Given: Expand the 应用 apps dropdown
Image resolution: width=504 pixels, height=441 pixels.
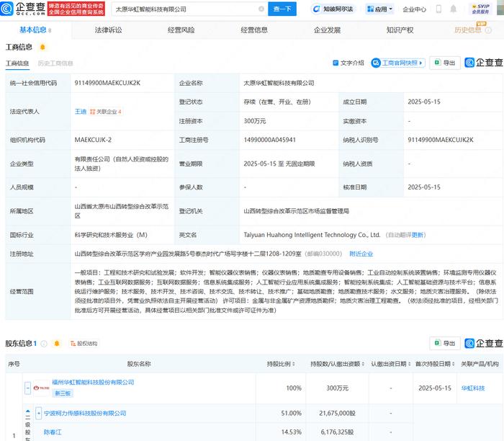Looking at the screenshot, I should (x=379, y=9).
